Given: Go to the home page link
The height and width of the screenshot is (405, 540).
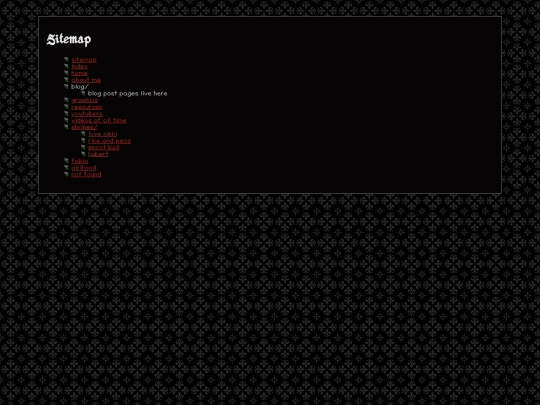Looking at the screenshot, I should [x=79, y=73].
